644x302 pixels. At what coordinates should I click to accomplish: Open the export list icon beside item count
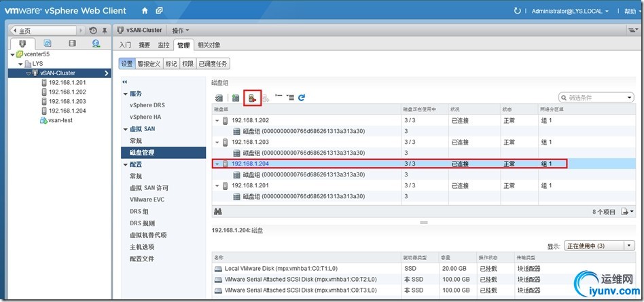click(x=627, y=212)
